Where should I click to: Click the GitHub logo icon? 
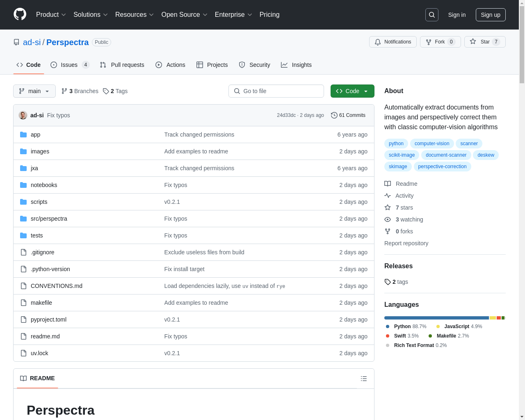20,14
